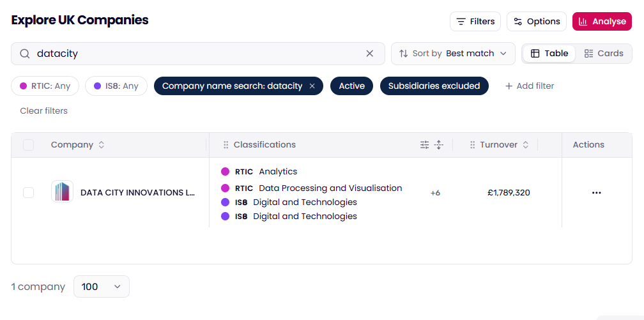Viewport: 644px width, 320px height.
Task: Click the 1 company count text
Action: click(38, 287)
